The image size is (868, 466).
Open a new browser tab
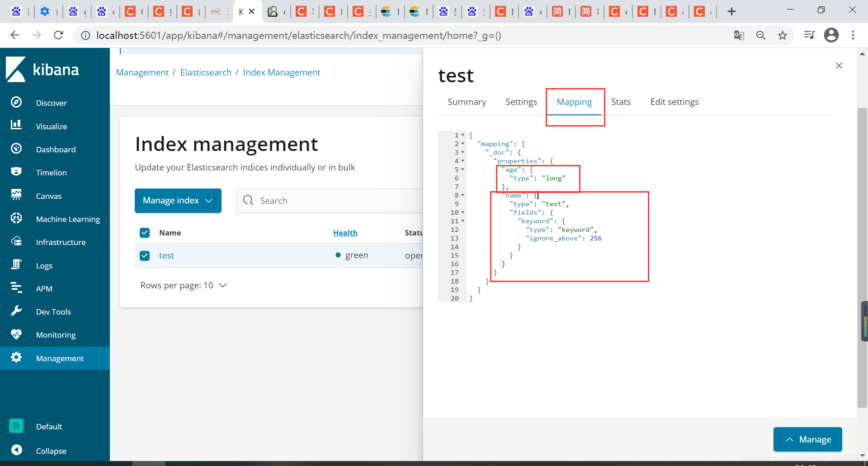point(731,11)
